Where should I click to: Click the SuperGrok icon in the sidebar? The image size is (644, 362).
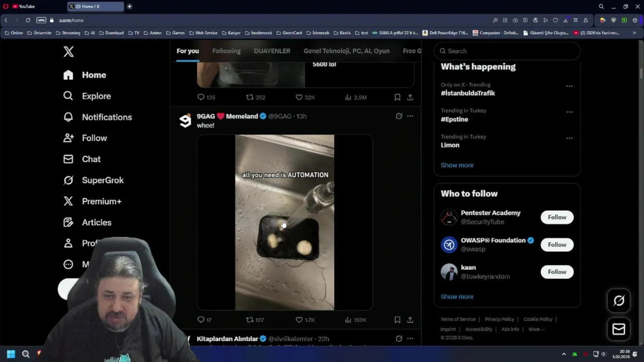pos(68,180)
